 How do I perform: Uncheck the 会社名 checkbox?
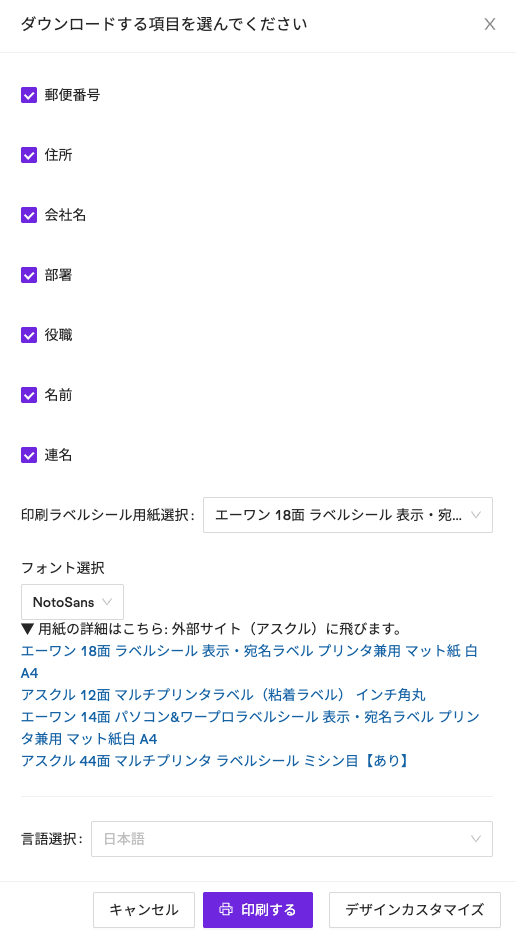click(29, 215)
